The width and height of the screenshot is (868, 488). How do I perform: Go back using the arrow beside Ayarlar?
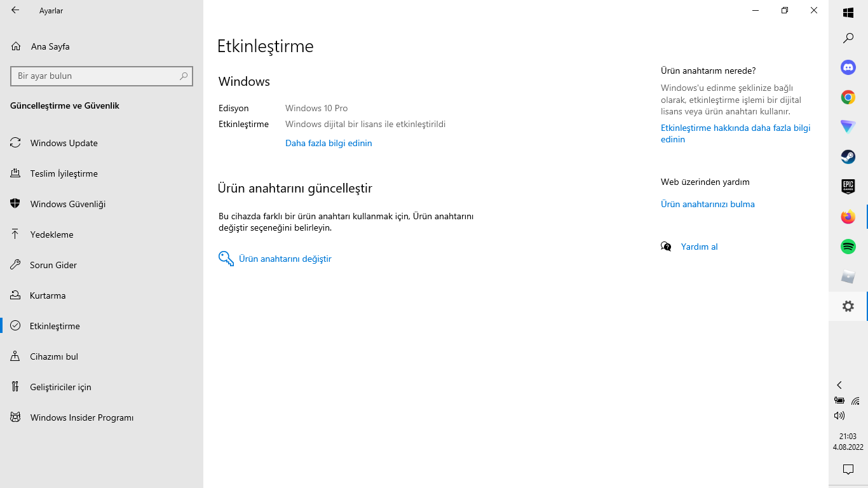[x=15, y=10]
